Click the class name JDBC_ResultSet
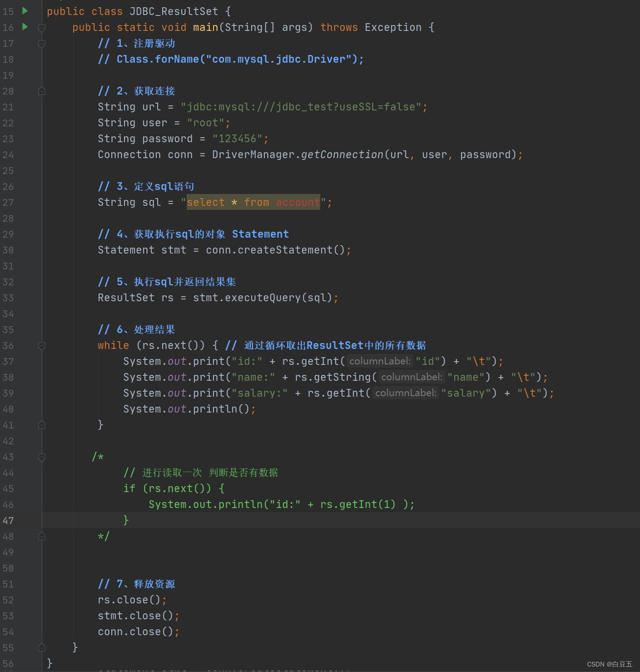 point(174,11)
